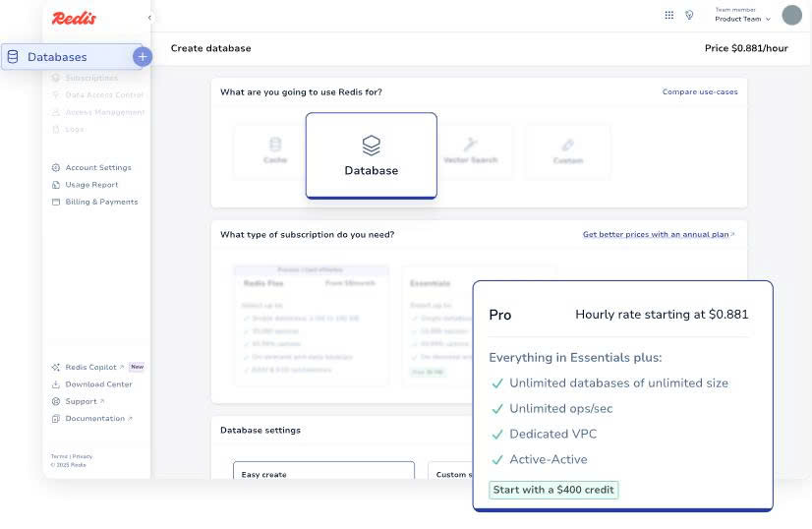The height and width of the screenshot is (529, 812).
Task: Open the Download Center
Action: (x=98, y=384)
